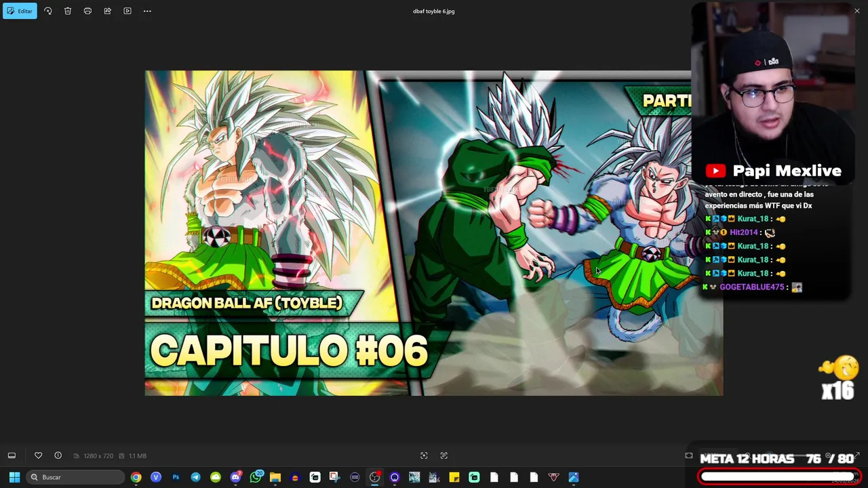Viewport: 868px width, 488px height.
Task: Click Hit2014 username in chat overlay
Action: 745,232
